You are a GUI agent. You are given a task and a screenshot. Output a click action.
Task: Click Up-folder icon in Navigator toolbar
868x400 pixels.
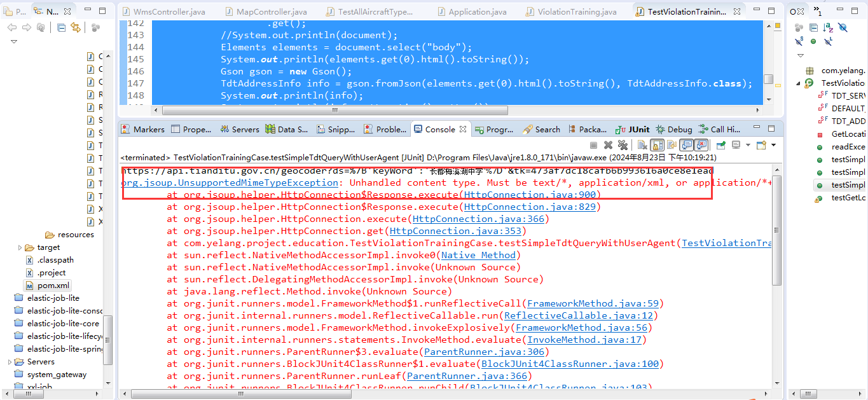tap(41, 27)
